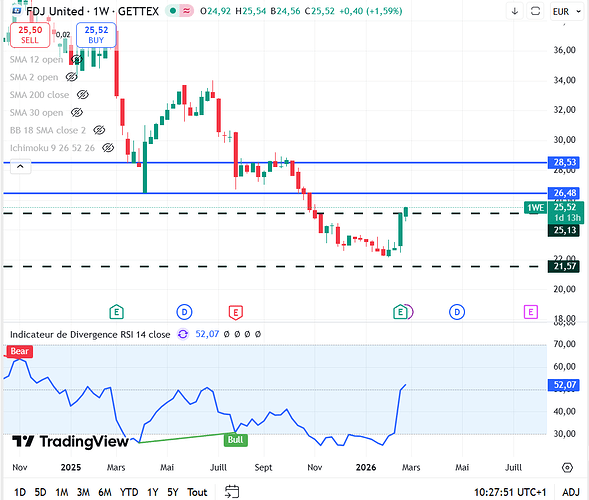The height and width of the screenshot is (500, 589).
Task: Select the Tout time range
Action: click(x=197, y=492)
